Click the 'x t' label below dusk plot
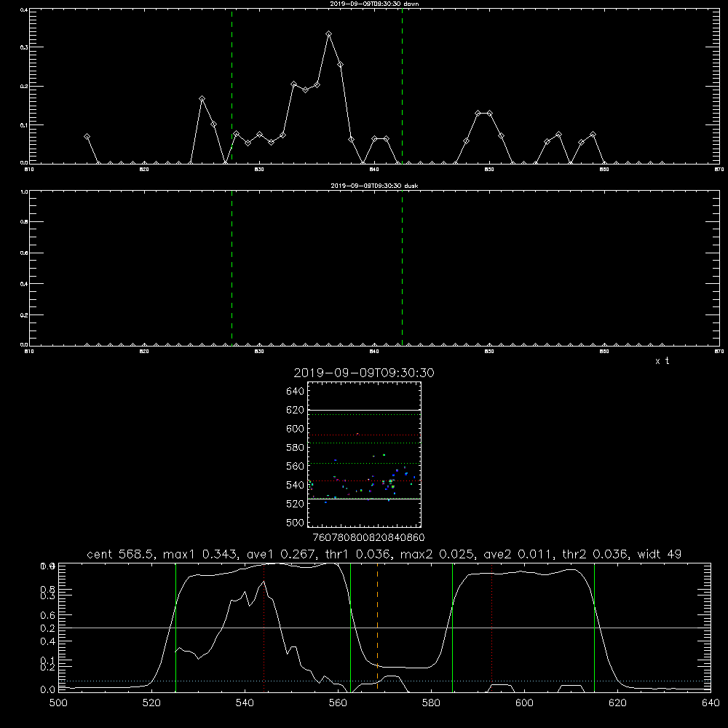 [662, 361]
